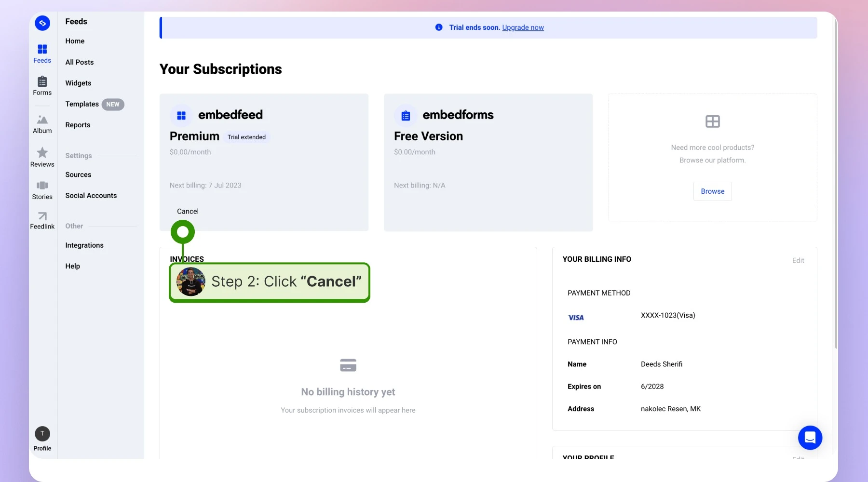
Task: Click embedfeed '$0.00/month' price text
Action: [190, 152]
